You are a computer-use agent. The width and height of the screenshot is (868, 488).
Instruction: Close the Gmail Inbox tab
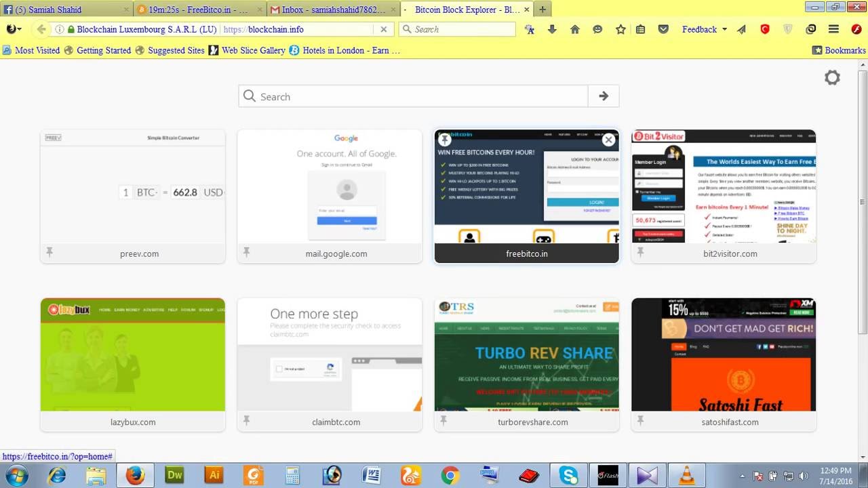pos(392,9)
